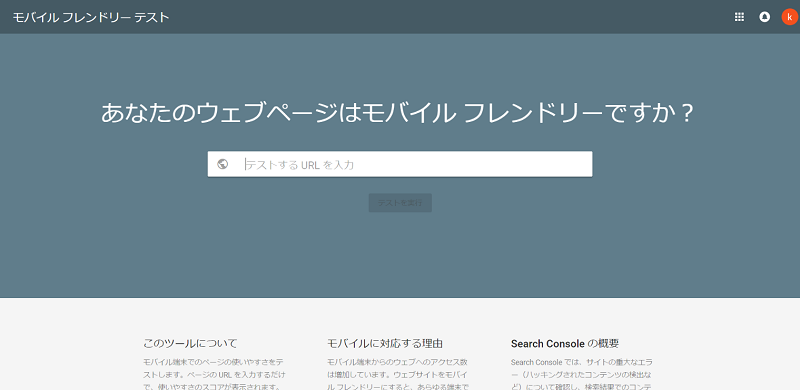This screenshot has height=390, width=800.
Task: Click the テストを実行 button
Action: [400, 203]
